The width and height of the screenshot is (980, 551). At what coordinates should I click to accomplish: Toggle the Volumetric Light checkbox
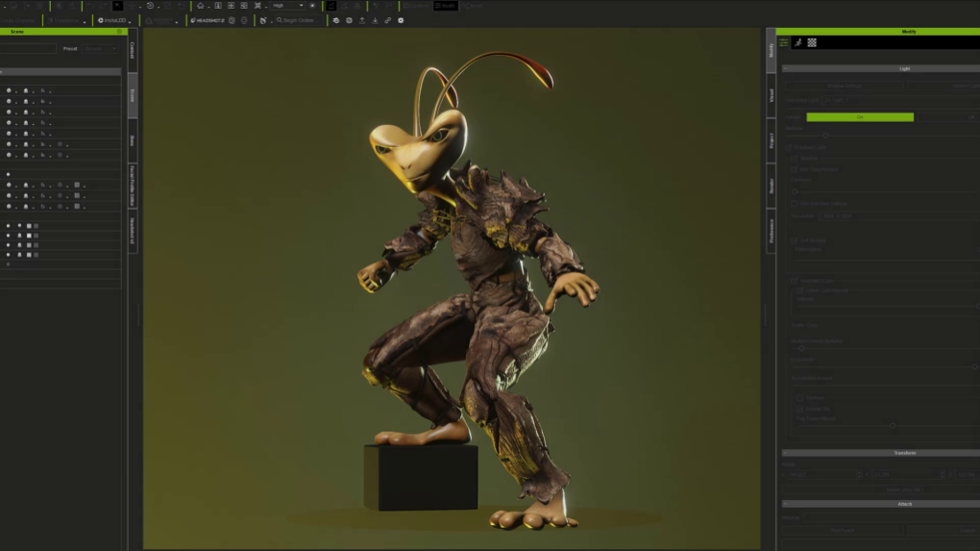click(x=795, y=281)
